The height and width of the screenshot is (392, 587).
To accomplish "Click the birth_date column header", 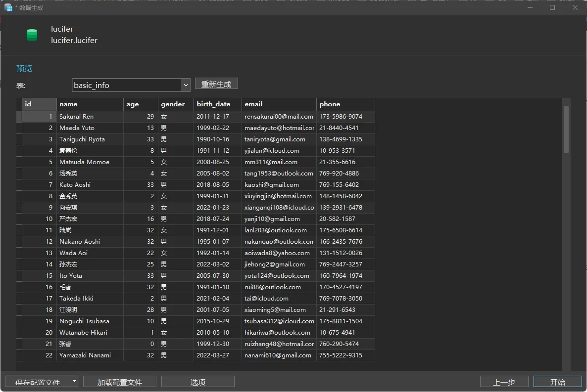I will (217, 104).
